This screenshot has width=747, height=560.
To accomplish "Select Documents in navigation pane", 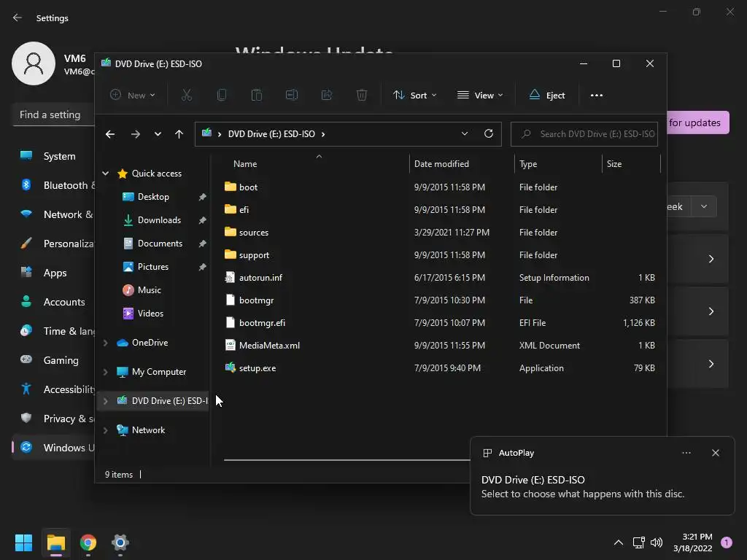I will 160,244.
